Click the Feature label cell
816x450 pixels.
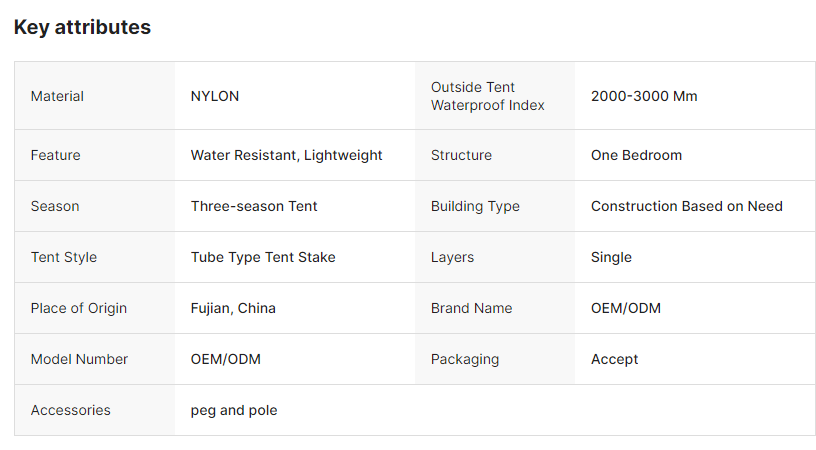55,155
